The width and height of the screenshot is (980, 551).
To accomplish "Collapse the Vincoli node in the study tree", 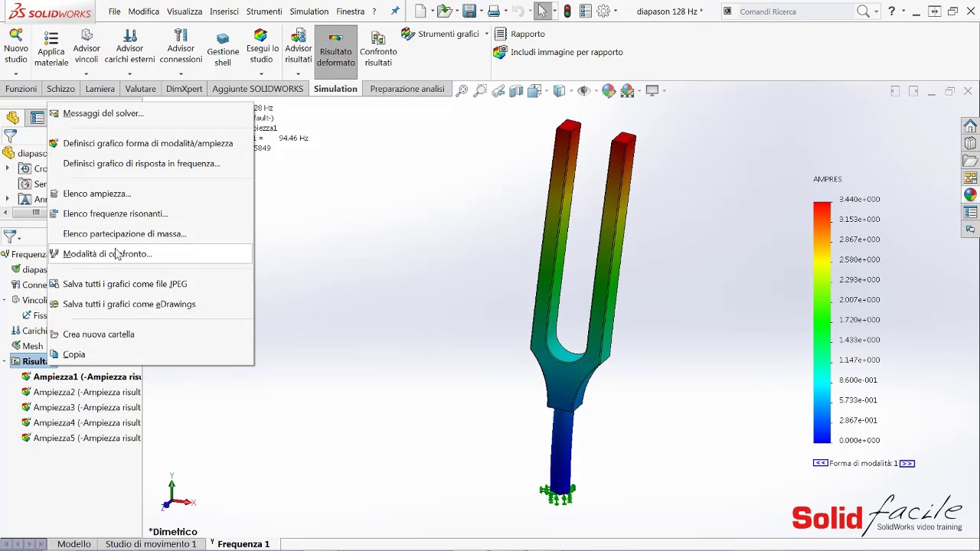I will [5, 300].
